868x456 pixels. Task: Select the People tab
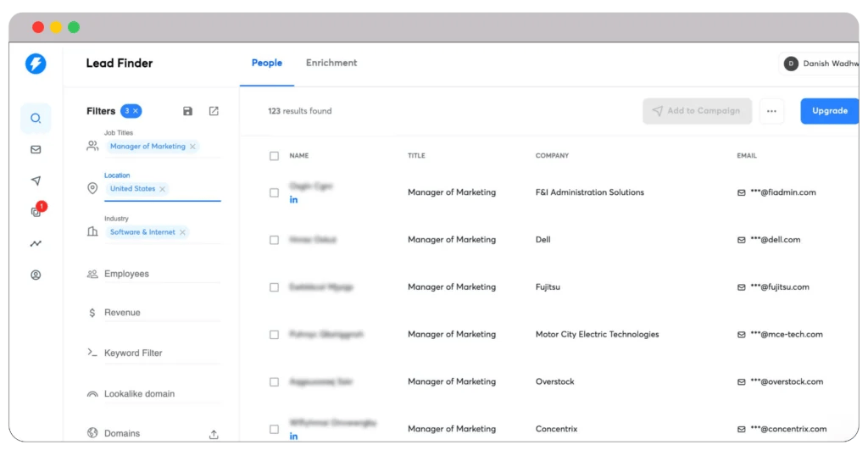coord(266,63)
